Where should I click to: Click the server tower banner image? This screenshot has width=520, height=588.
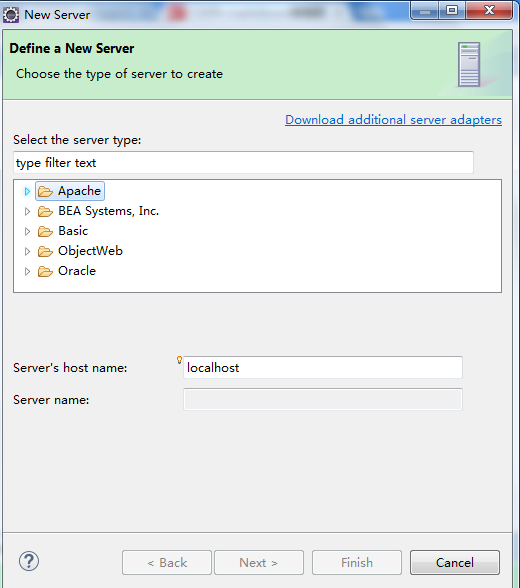click(x=469, y=64)
